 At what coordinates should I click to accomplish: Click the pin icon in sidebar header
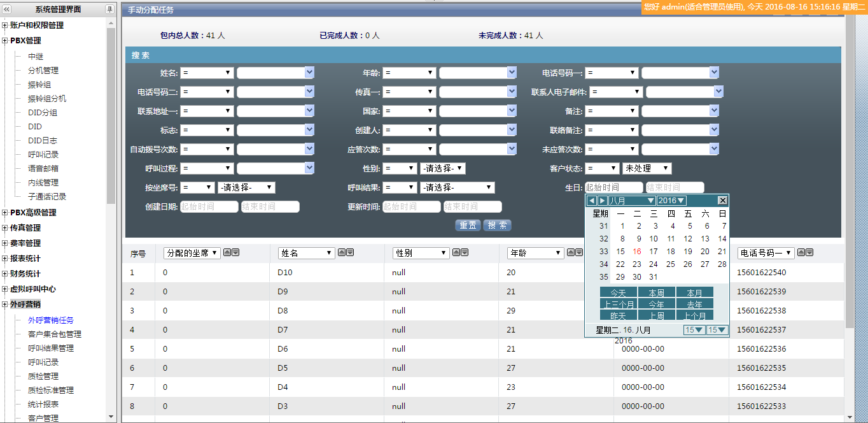tap(109, 10)
